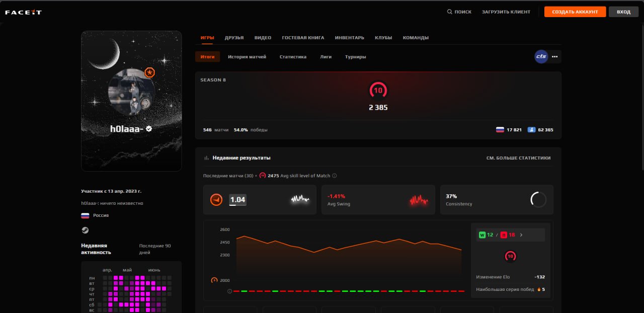This screenshot has height=313, width=644.
Task: Select the Итоги sub-tab
Action: [207, 57]
